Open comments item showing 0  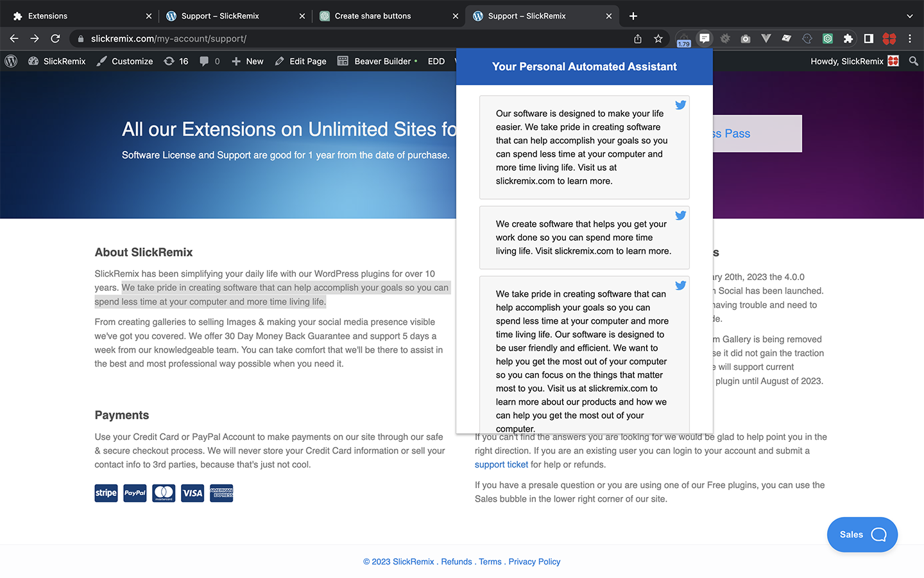click(209, 61)
